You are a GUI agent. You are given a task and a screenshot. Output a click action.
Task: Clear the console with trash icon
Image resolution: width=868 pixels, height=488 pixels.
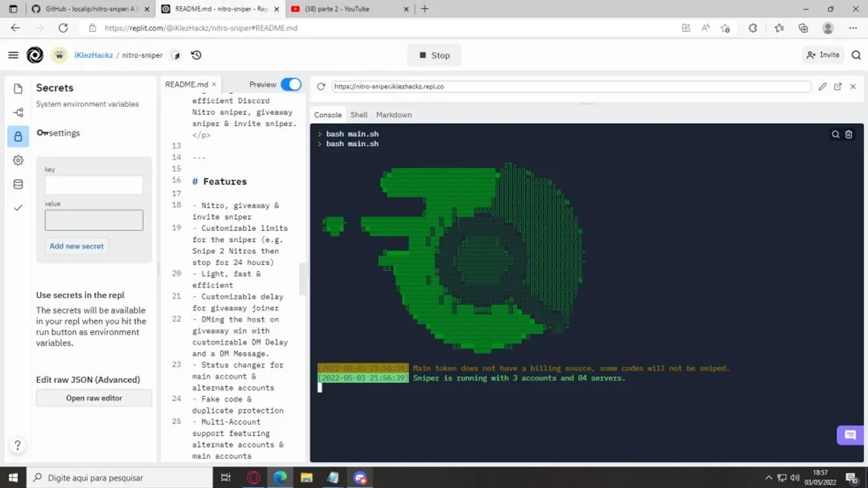[x=849, y=134]
